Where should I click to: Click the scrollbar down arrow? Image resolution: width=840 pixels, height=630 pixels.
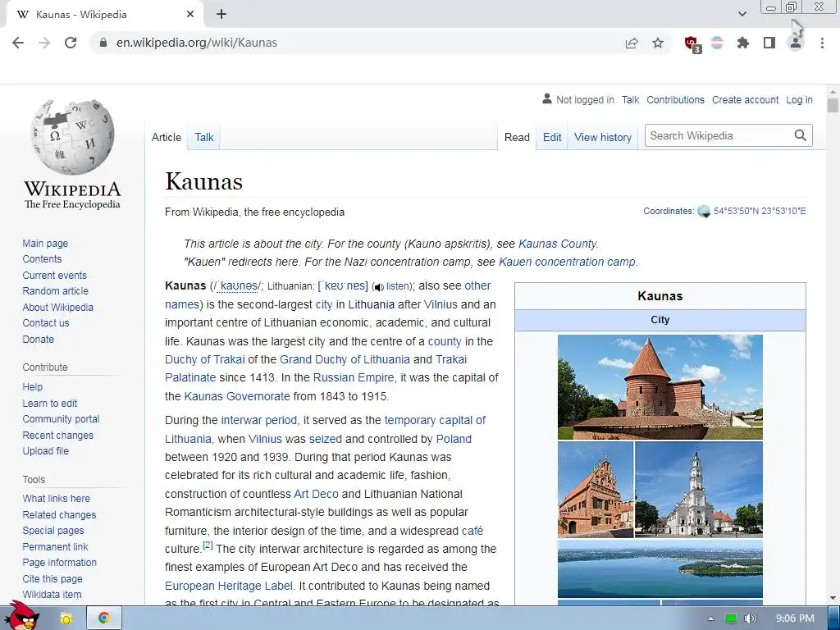(833, 598)
